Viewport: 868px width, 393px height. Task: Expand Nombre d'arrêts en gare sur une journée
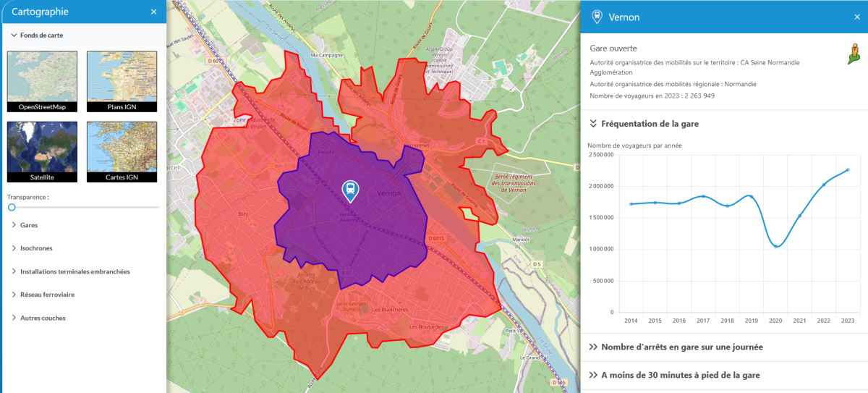(681, 347)
